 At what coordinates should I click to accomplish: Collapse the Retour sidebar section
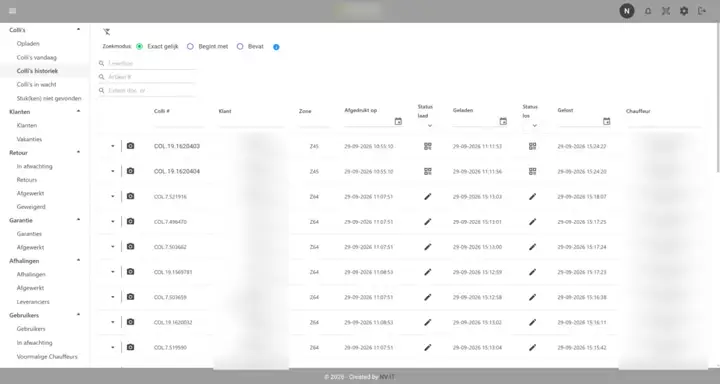click(78, 152)
